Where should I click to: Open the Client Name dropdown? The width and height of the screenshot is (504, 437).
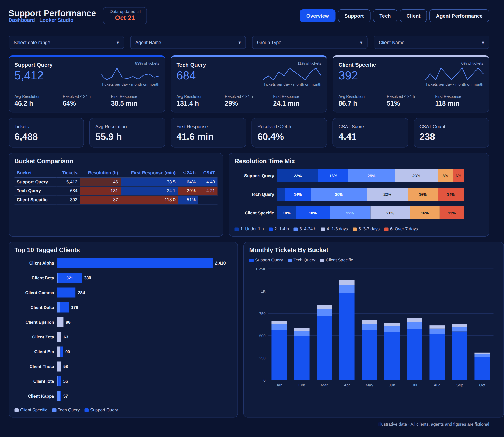[431, 43]
